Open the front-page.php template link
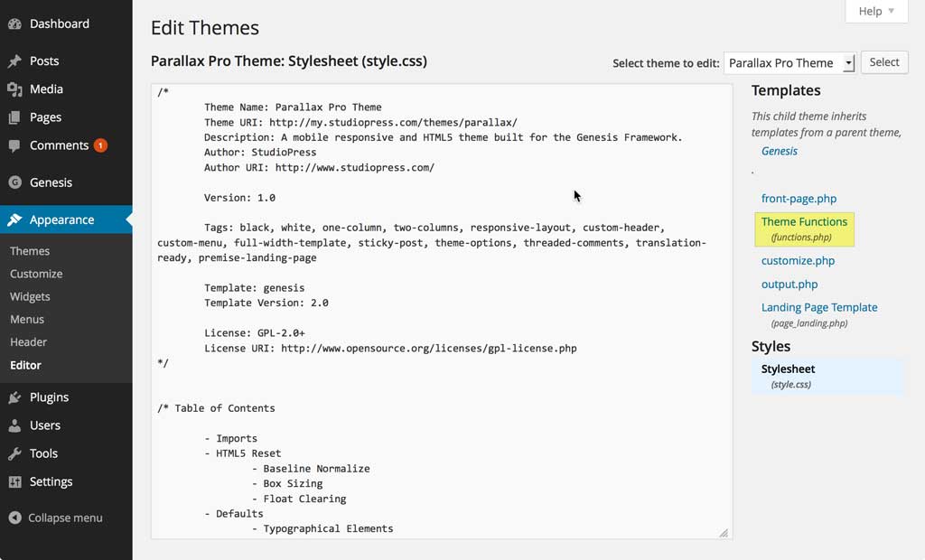This screenshot has height=560, width=925. tap(799, 199)
